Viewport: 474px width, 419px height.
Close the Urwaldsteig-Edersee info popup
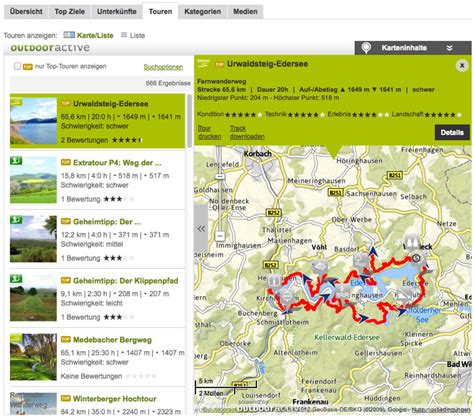coord(462,65)
